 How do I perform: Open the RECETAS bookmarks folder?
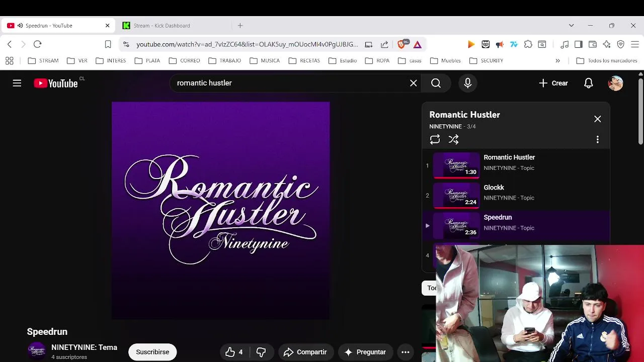(x=304, y=60)
